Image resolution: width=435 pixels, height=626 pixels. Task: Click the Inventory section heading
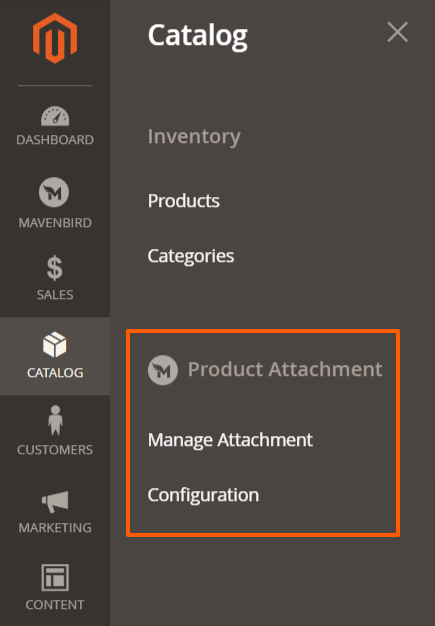point(194,137)
